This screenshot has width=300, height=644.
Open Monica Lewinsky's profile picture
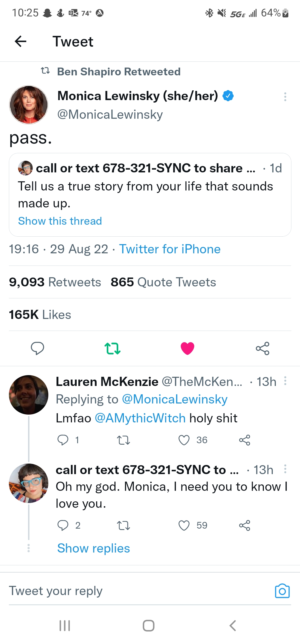point(29,105)
